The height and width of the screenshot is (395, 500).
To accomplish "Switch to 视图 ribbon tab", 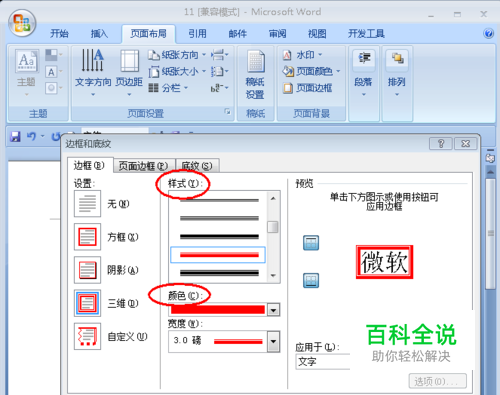I will [317, 34].
